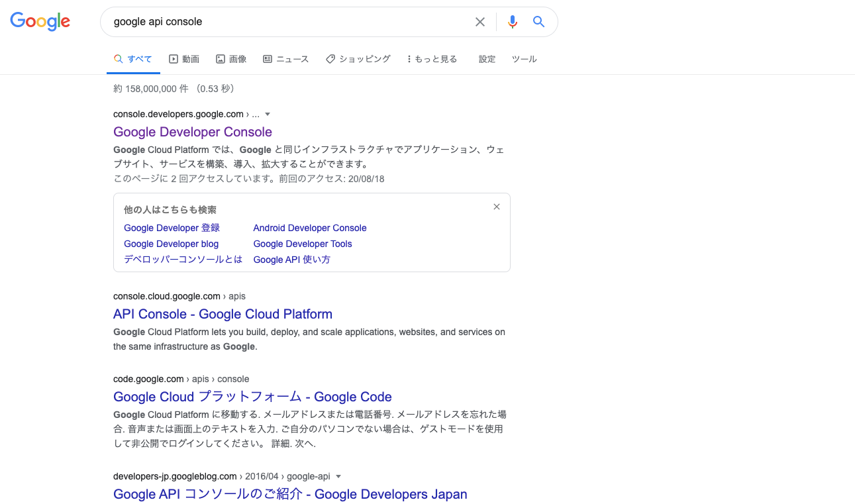Image resolution: width=855 pixels, height=504 pixels.
Task: Open ツール options
Action: [x=525, y=59]
